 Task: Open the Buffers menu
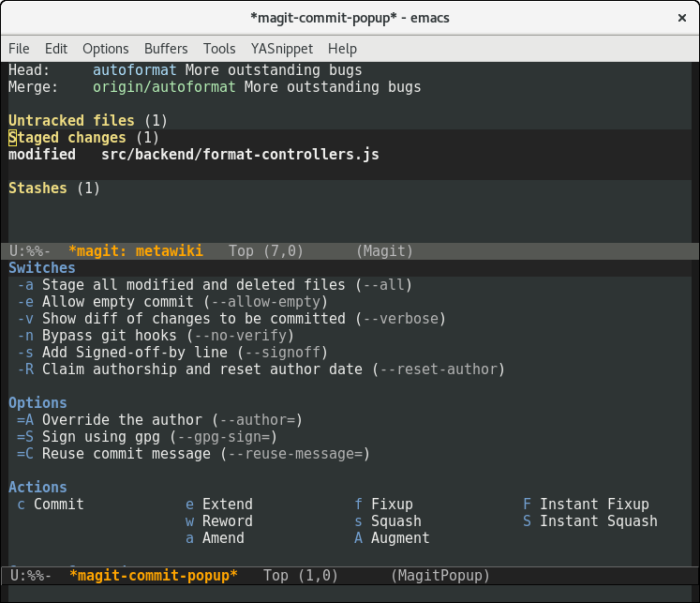pyautogui.click(x=166, y=49)
